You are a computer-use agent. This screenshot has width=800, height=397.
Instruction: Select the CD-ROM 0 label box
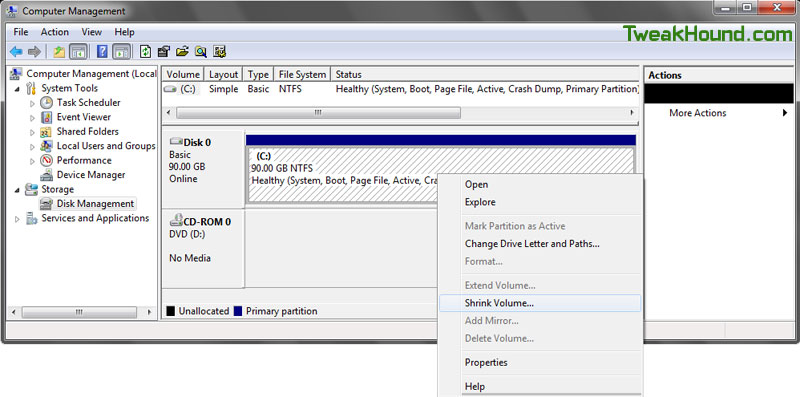[x=203, y=249]
